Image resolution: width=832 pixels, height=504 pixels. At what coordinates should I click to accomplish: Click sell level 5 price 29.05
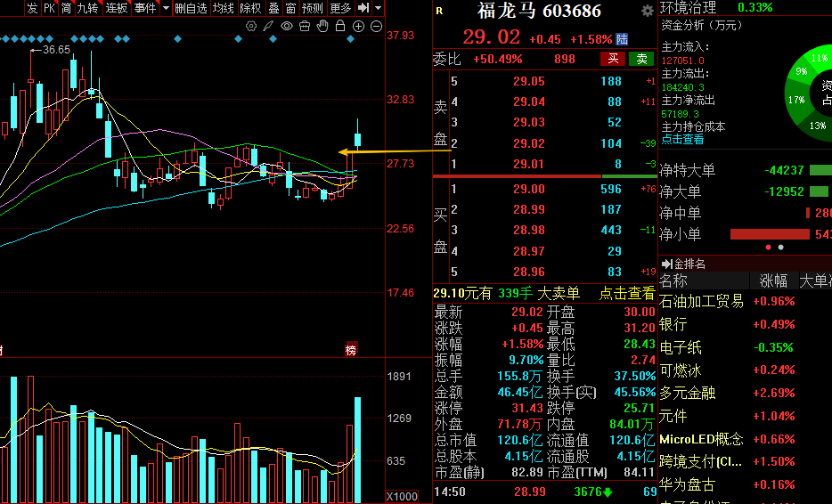tap(528, 81)
